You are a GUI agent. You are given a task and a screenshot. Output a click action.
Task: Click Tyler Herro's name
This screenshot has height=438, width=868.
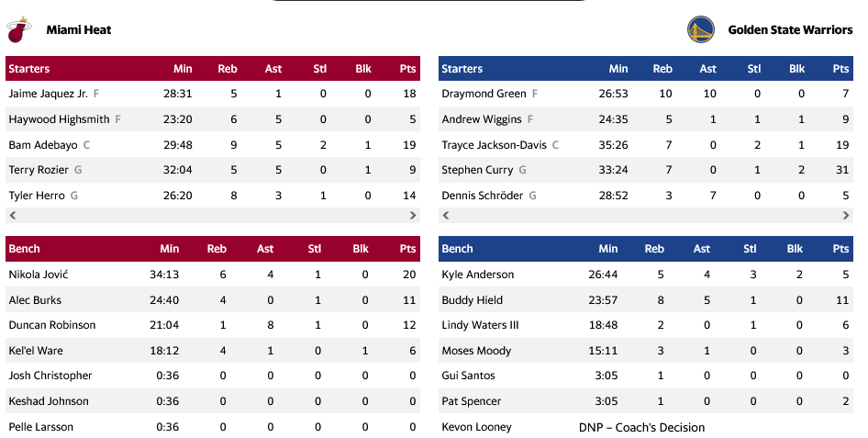tap(37, 196)
